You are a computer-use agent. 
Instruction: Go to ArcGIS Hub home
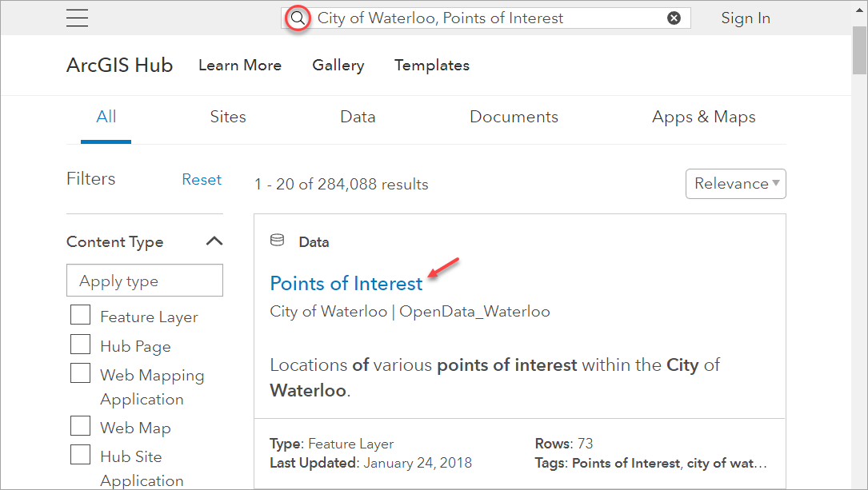tap(119, 66)
